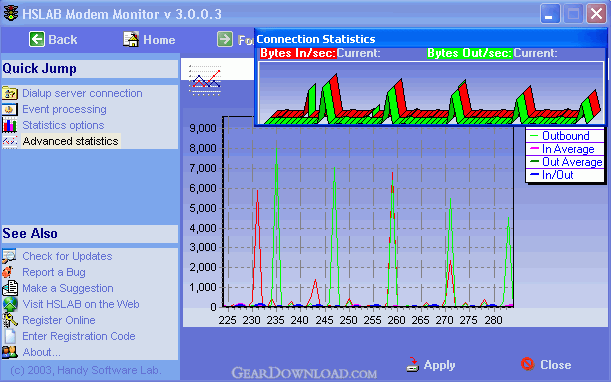
Task: Click the Enter Registration Code link
Action: pyautogui.click(x=79, y=336)
